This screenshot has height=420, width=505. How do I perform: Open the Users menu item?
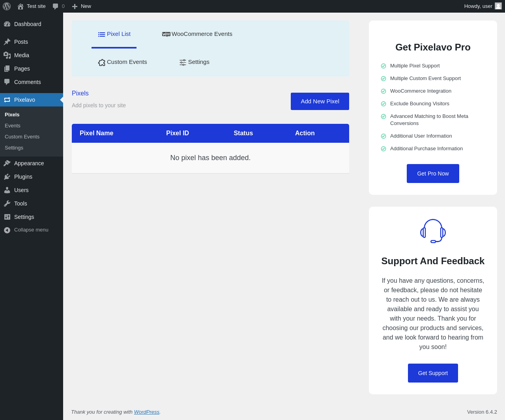(32, 190)
